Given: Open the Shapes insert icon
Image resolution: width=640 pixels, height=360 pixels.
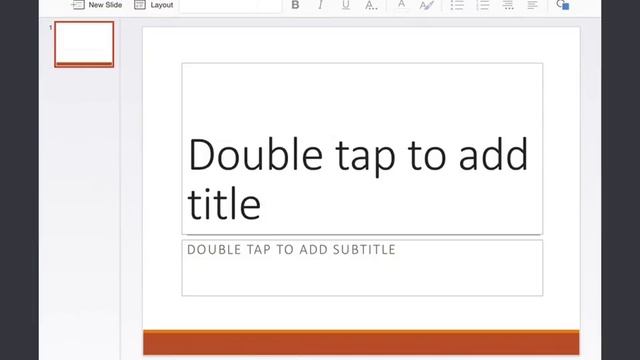Looking at the screenshot, I should (x=563, y=5).
